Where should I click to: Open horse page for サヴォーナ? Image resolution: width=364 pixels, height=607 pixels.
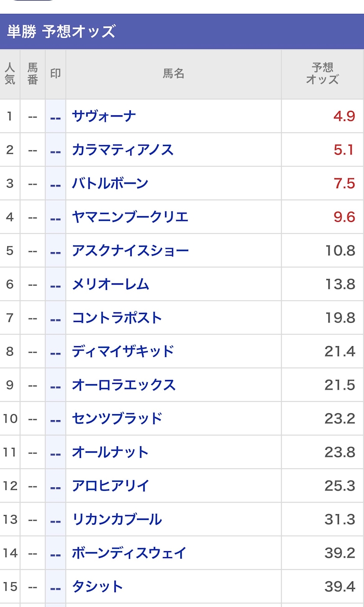pos(104,116)
